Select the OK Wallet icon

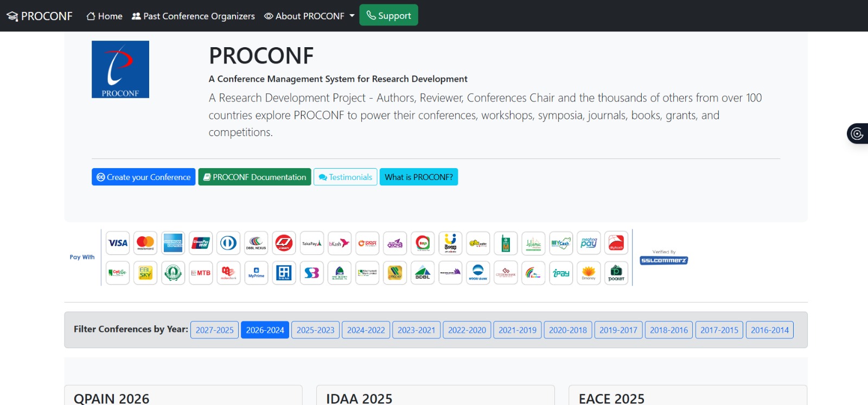[478, 243]
